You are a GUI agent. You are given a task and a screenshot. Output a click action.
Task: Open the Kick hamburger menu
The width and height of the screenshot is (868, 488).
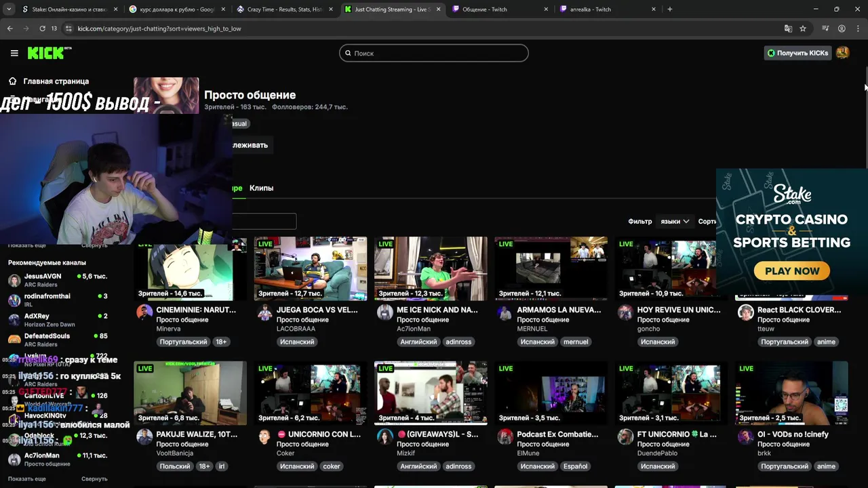(x=14, y=53)
